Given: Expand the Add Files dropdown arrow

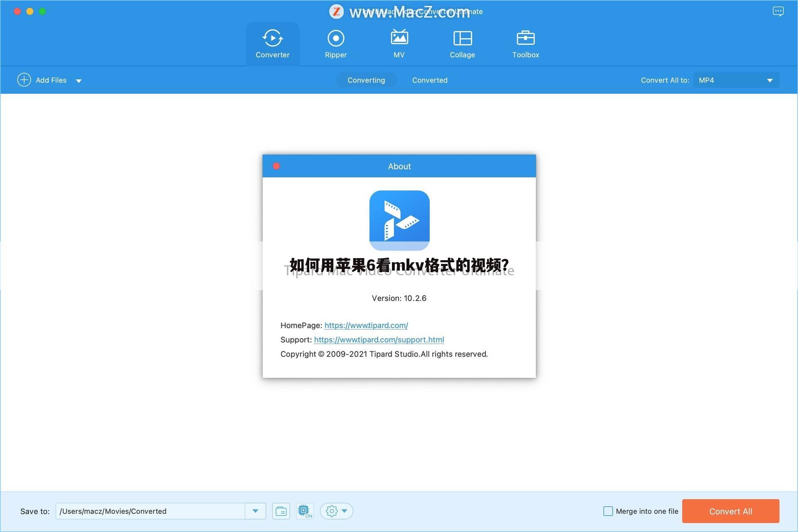Looking at the screenshot, I should [79, 81].
